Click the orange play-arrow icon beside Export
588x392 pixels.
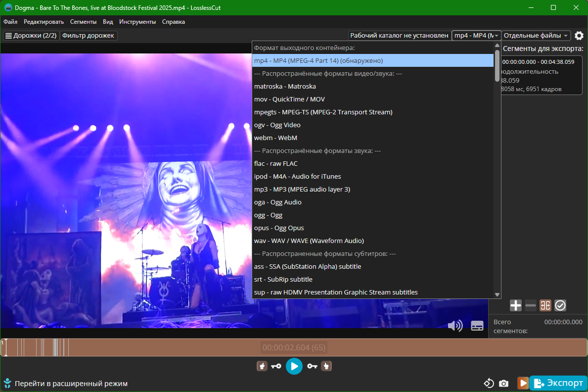pos(523,383)
